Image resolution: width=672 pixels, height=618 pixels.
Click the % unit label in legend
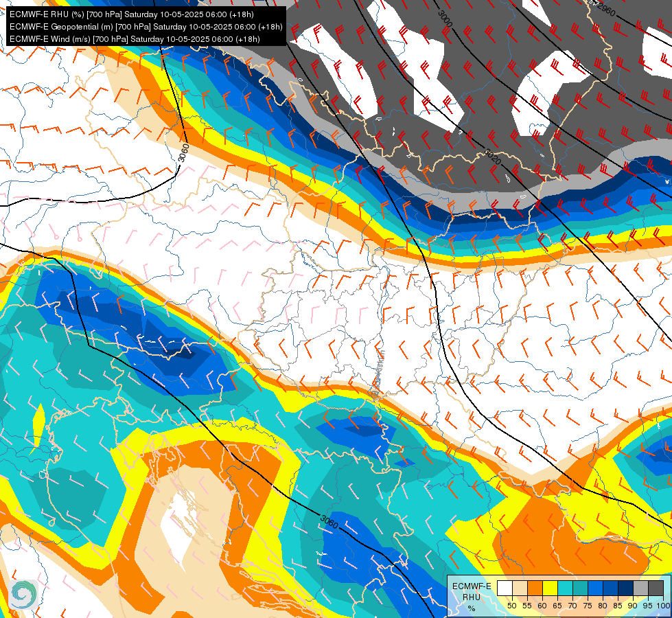click(472, 608)
